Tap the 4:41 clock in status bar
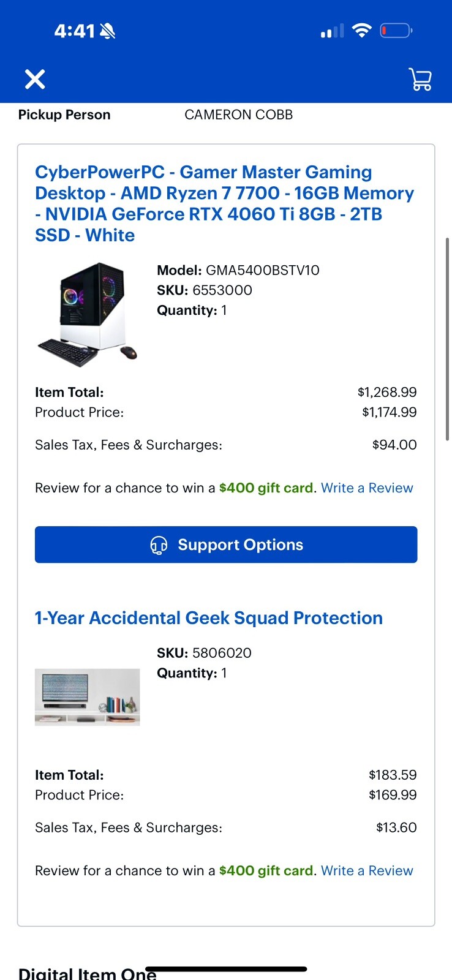The width and height of the screenshot is (452, 980). click(75, 31)
